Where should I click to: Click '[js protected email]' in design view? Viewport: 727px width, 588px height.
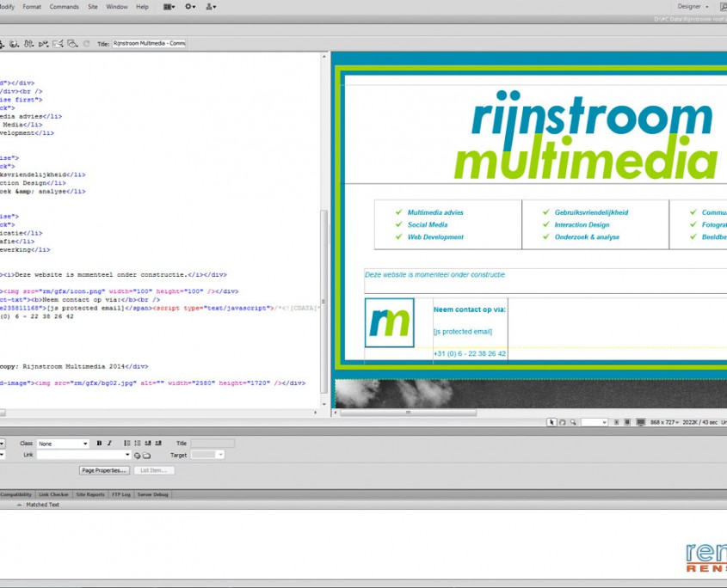tap(463, 332)
